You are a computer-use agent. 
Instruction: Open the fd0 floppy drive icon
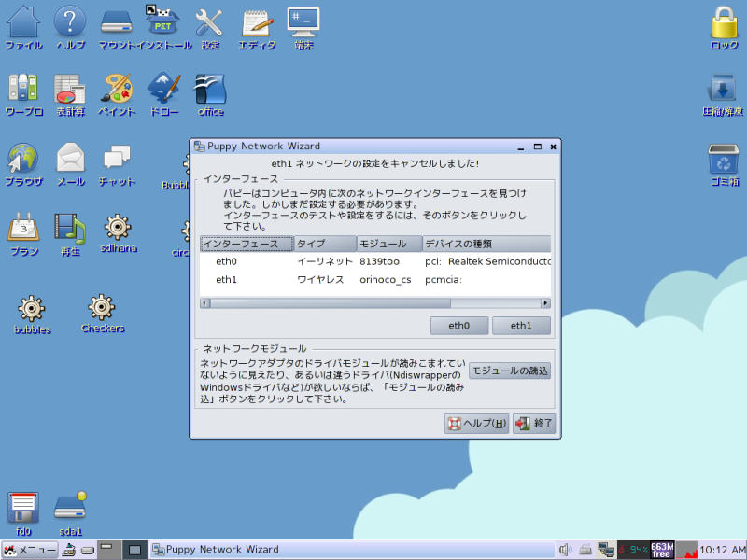coord(22,508)
